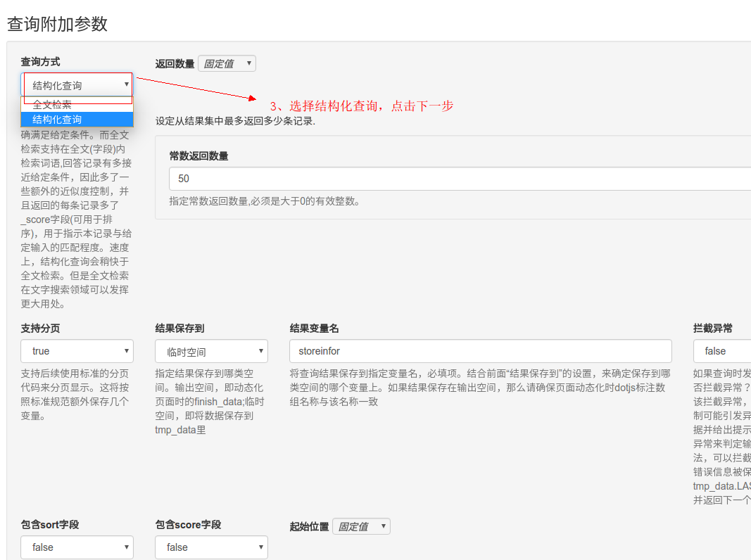Click the 常数返回数量 label
The height and width of the screenshot is (560, 751).
pyautogui.click(x=198, y=156)
